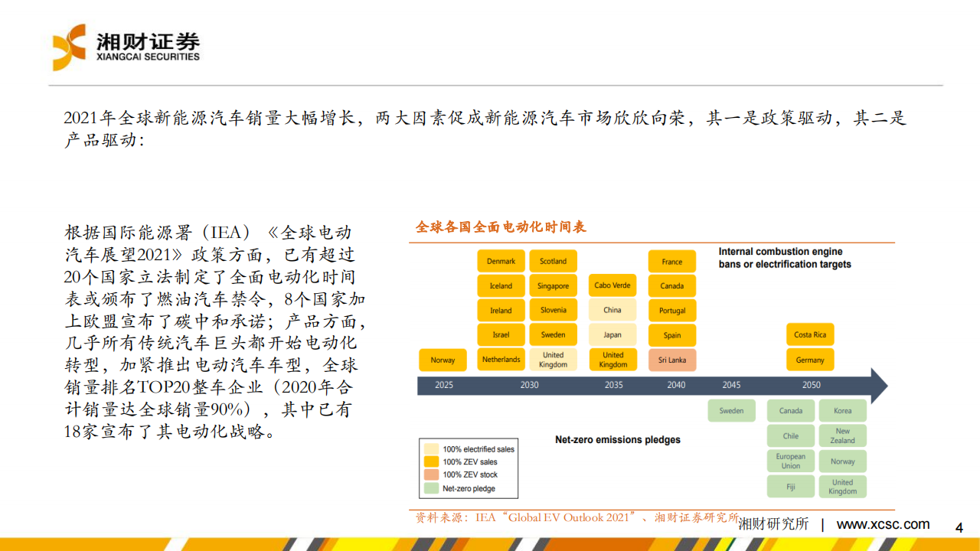Screen dimensions: 980x551
Task: Click the 2025 timeline marker
Action: (x=444, y=385)
